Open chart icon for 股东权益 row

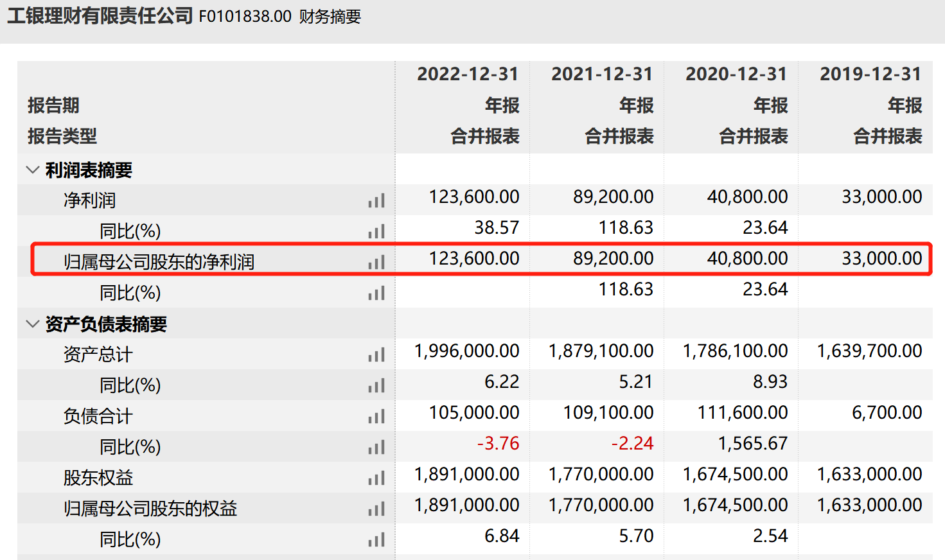click(x=376, y=478)
